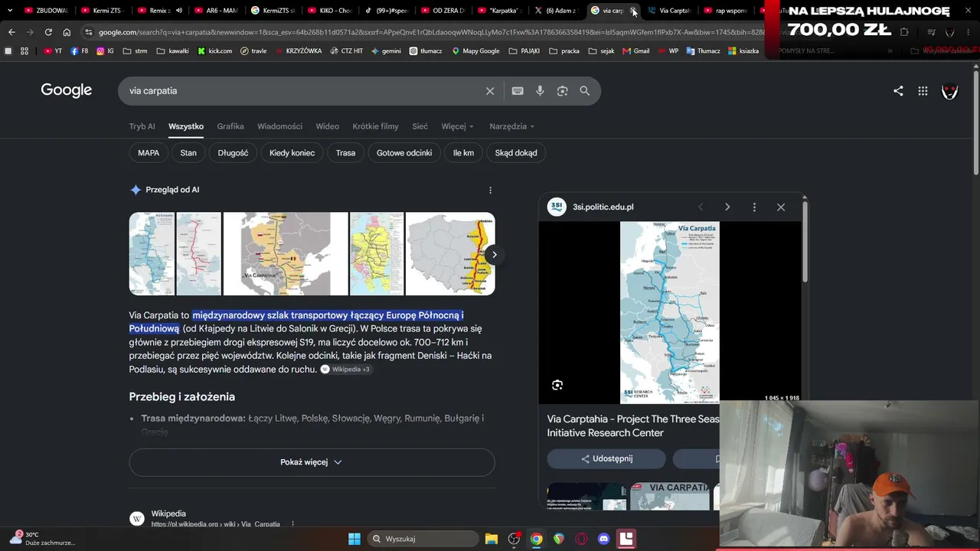Open the Tryb AI tab
This screenshot has height=551, width=980.
[x=142, y=126]
